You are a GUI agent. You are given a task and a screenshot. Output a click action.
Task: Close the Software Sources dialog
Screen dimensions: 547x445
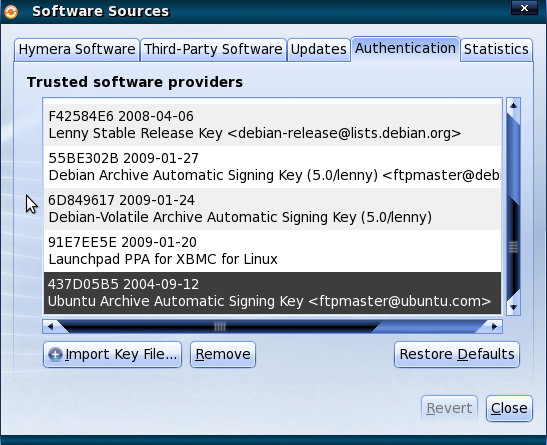click(x=509, y=408)
